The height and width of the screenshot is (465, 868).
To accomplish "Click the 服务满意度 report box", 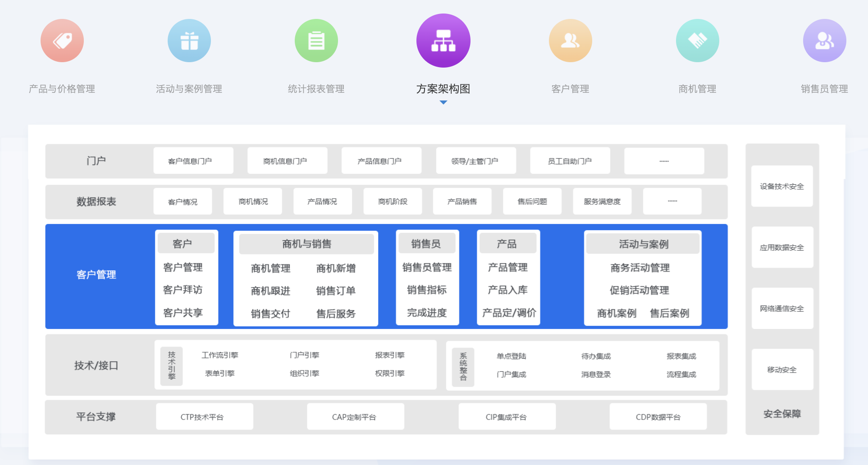I will click(x=602, y=201).
